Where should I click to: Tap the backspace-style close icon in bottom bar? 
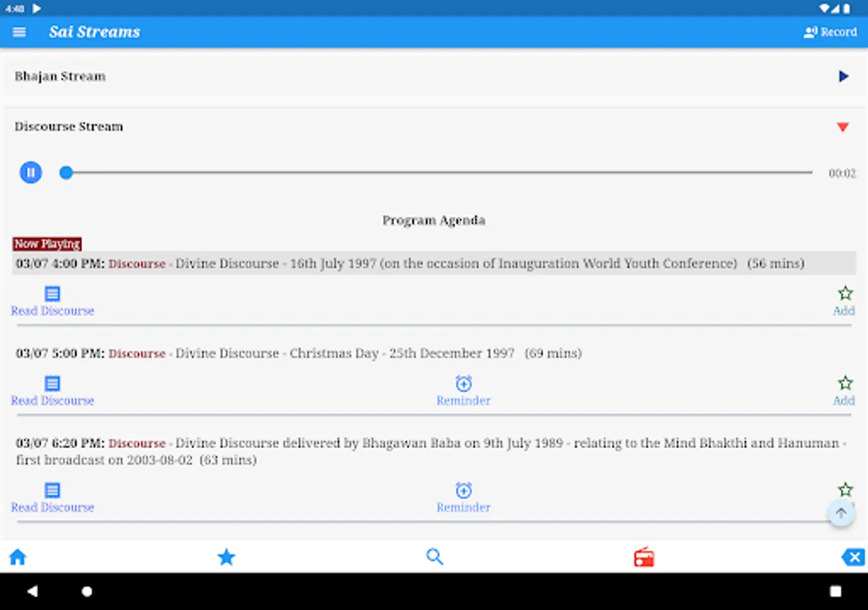pyautogui.click(x=852, y=557)
